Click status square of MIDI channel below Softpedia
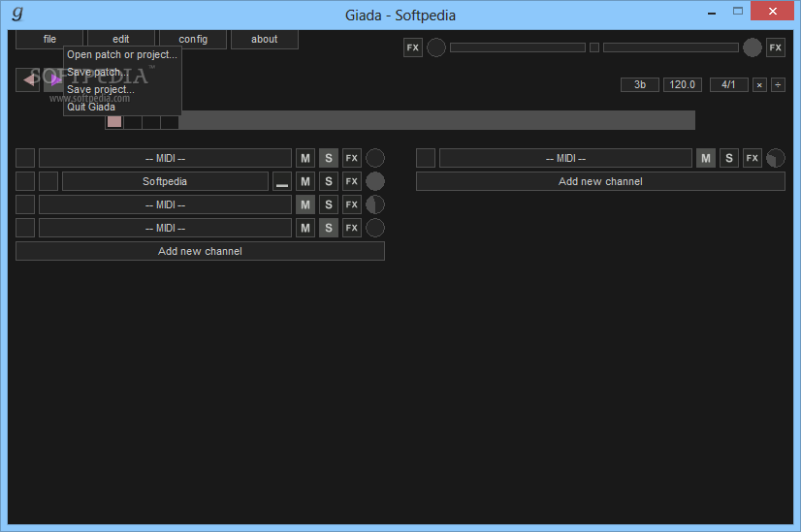The image size is (801, 532). coord(25,204)
